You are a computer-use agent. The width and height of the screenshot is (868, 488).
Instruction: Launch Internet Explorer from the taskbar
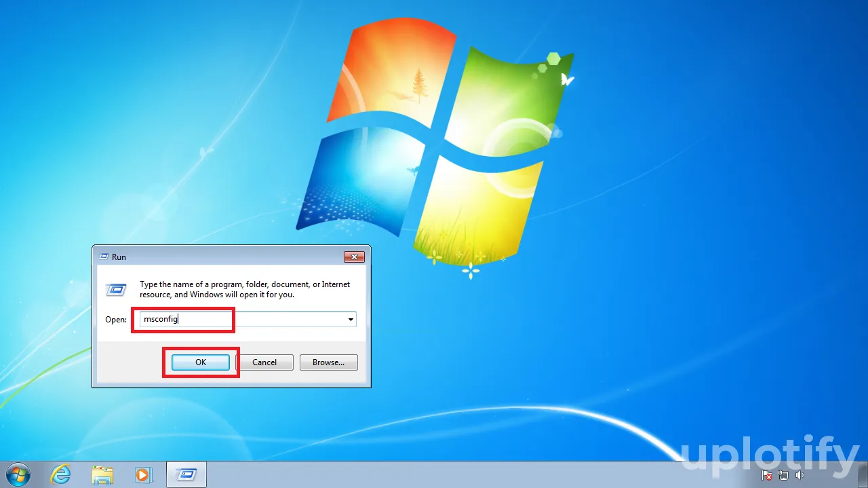pos(61,474)
